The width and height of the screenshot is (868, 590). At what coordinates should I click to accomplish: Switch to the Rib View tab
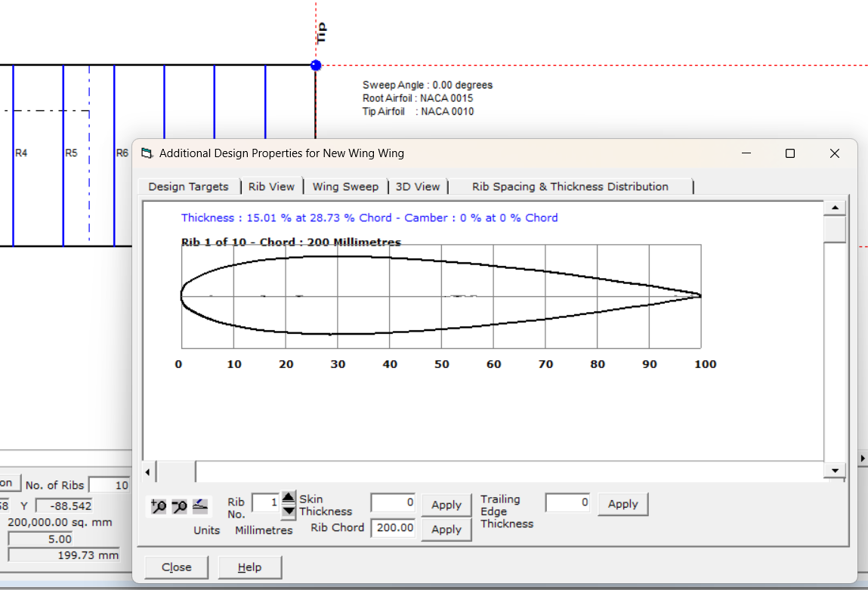click(271, 187)
